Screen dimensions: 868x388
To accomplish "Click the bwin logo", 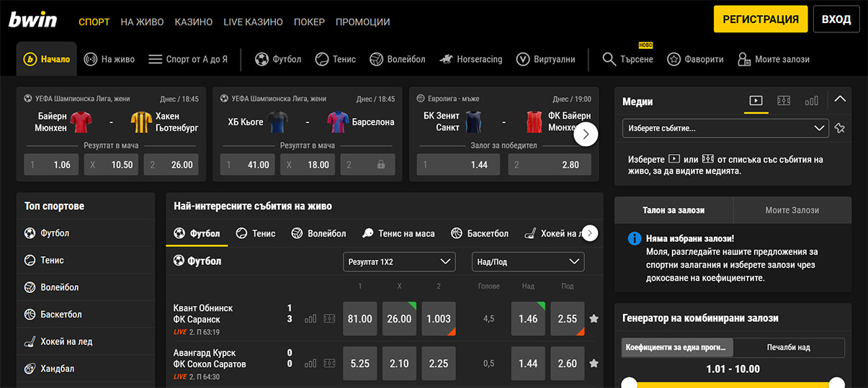I will [32, 20].
